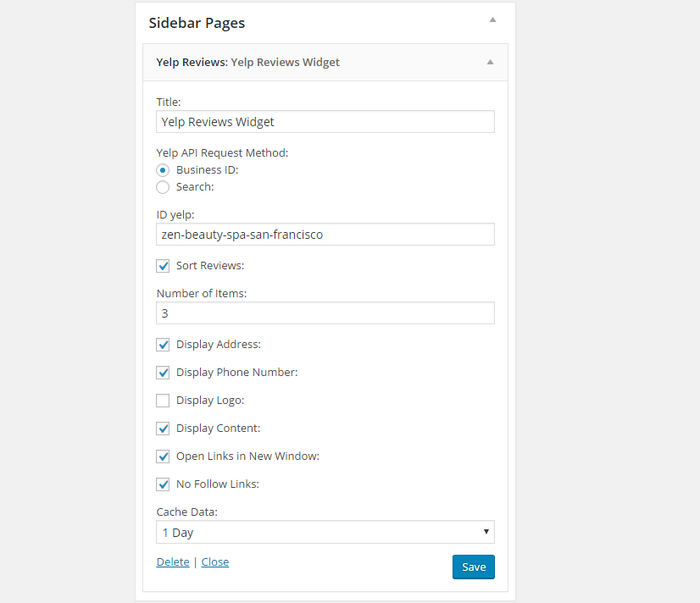Select the Business ID radio button
Image resolution: width=700 pixels, height=603 pixels.
(163, 170)
